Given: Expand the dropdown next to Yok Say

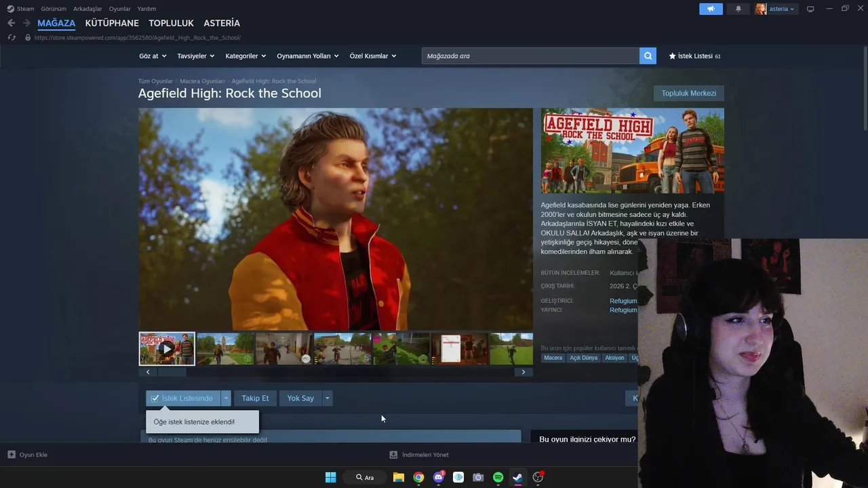Looking at the screenshot, I should (328, 399).
